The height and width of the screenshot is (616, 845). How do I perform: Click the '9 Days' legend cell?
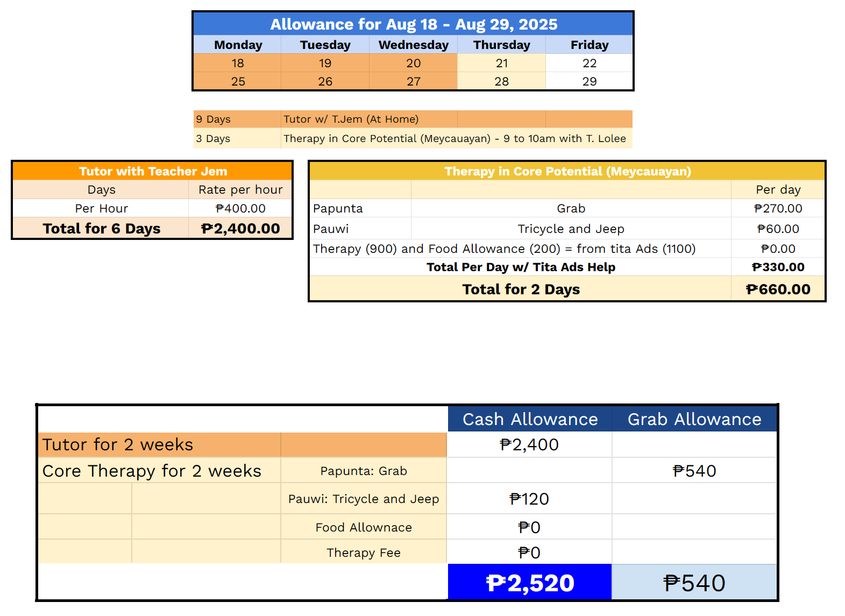coord(237,119)
